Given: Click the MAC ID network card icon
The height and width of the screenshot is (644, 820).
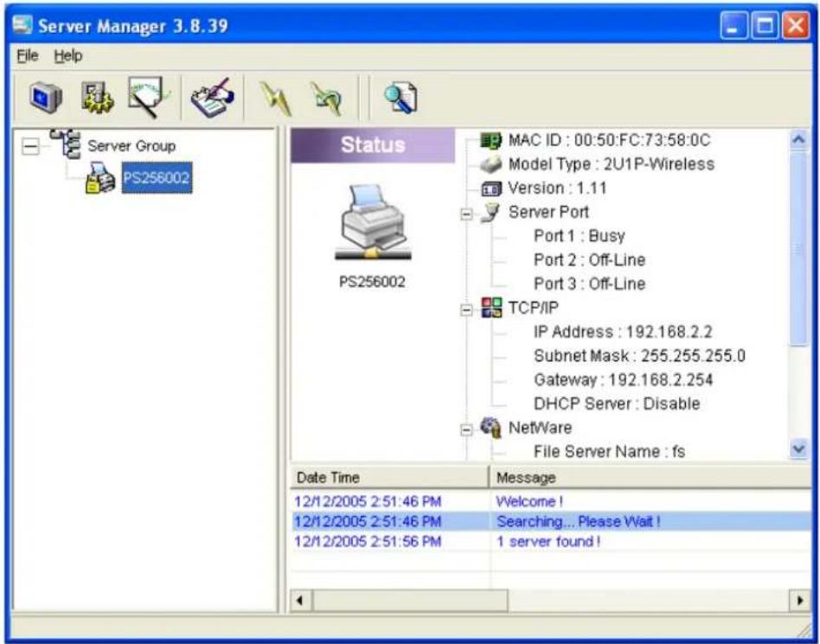Looking at the screenshot, I should click(x=490, y=140).
